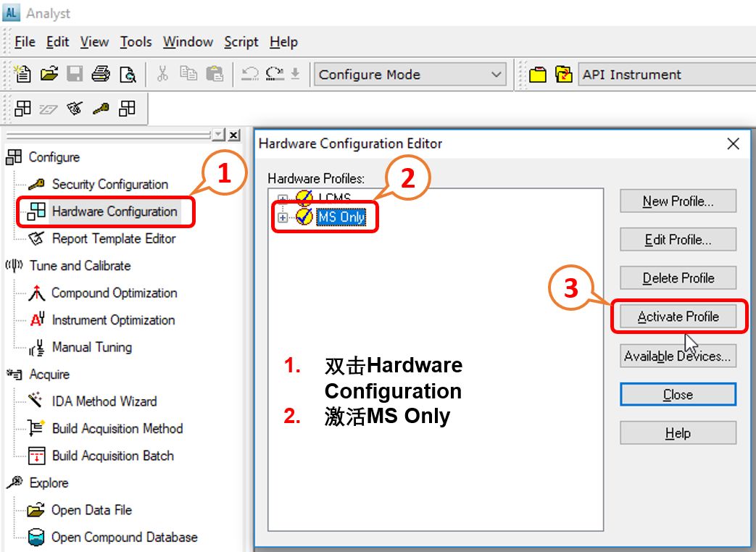The image size is (756, 552).
Task: Click the Edit Profile... button
Action: pos(678,239)
